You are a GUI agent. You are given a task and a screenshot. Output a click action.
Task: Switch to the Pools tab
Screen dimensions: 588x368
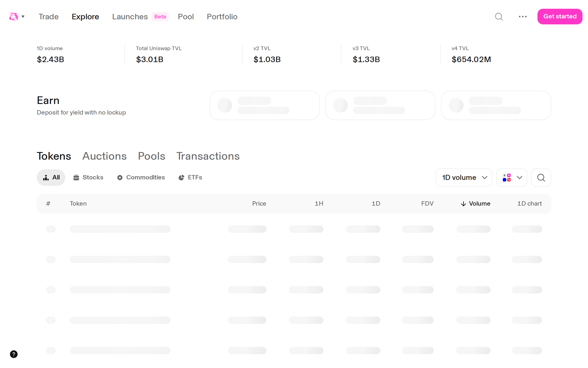click(152, 156)
